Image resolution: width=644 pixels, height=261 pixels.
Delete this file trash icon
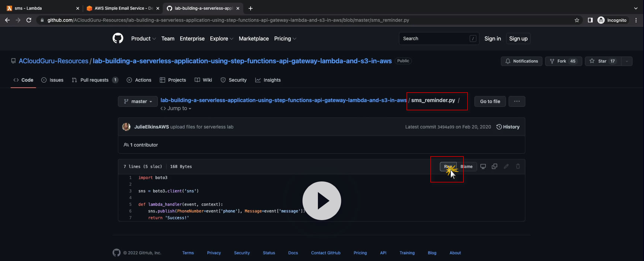[x=518, y=166]
